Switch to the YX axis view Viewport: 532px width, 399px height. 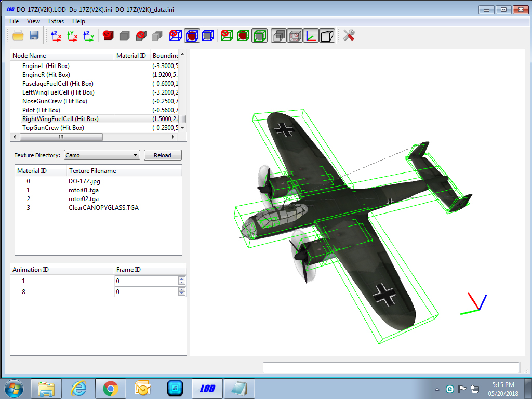click(72, 36)
